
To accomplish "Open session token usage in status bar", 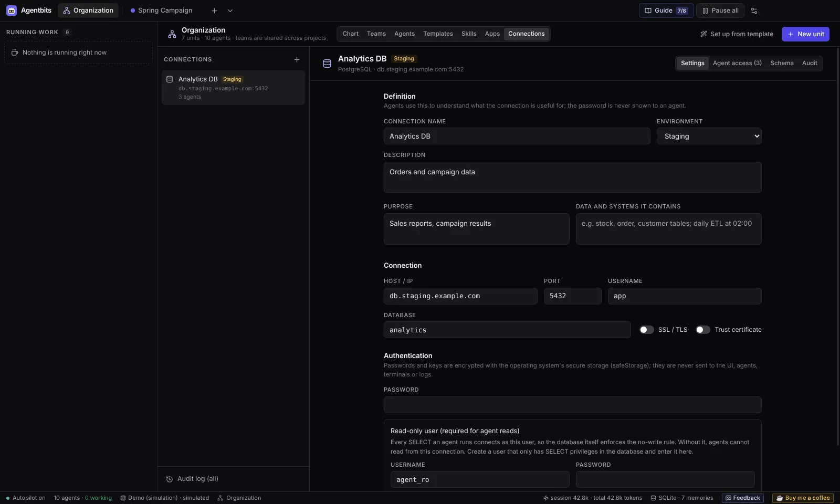I will [592, 498].
